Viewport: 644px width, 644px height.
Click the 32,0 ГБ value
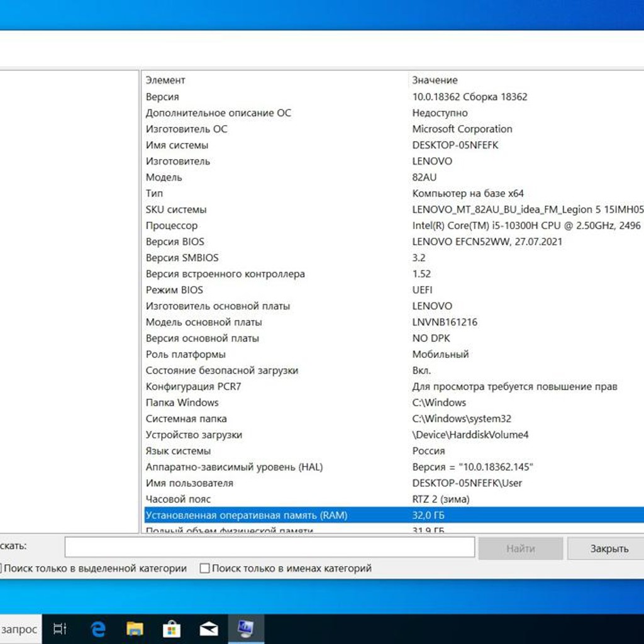428,515
